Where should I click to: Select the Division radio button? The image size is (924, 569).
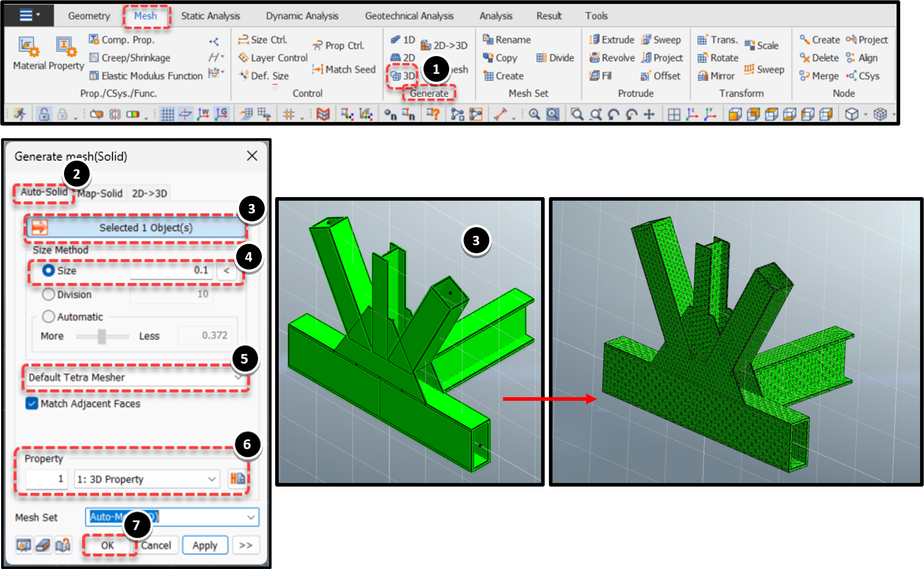click(48, 294)
